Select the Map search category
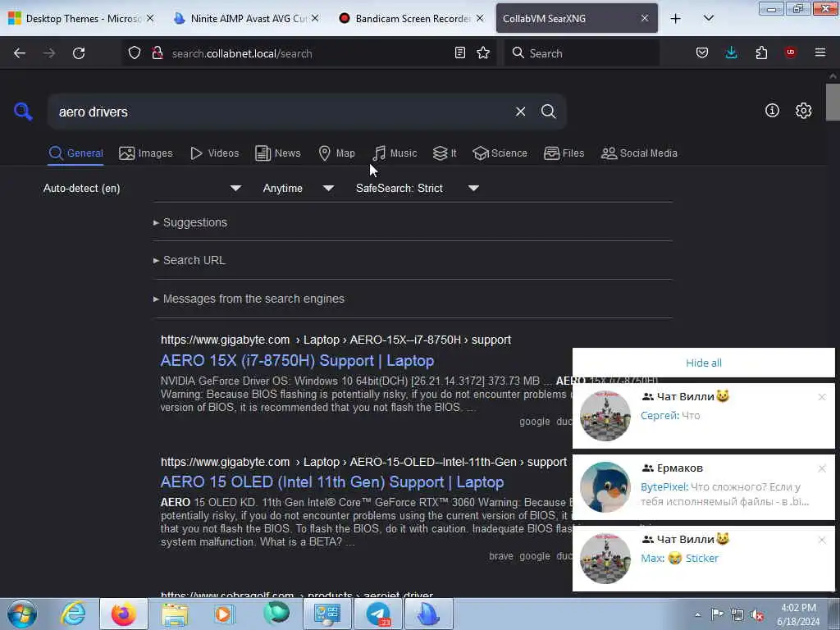The image size is (840, 630). 336,153
